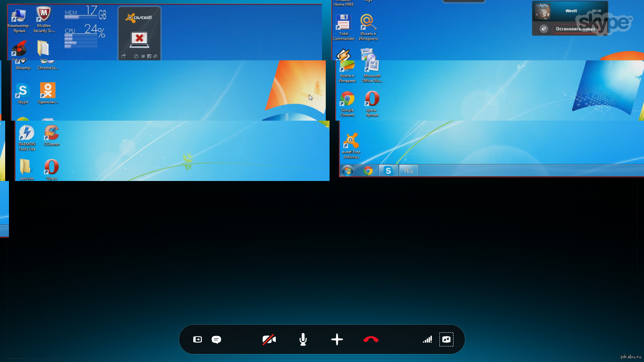Screen dimensions: 644x362
Task: Click the plus icon to add participants
Action: (x=337, y=339)
